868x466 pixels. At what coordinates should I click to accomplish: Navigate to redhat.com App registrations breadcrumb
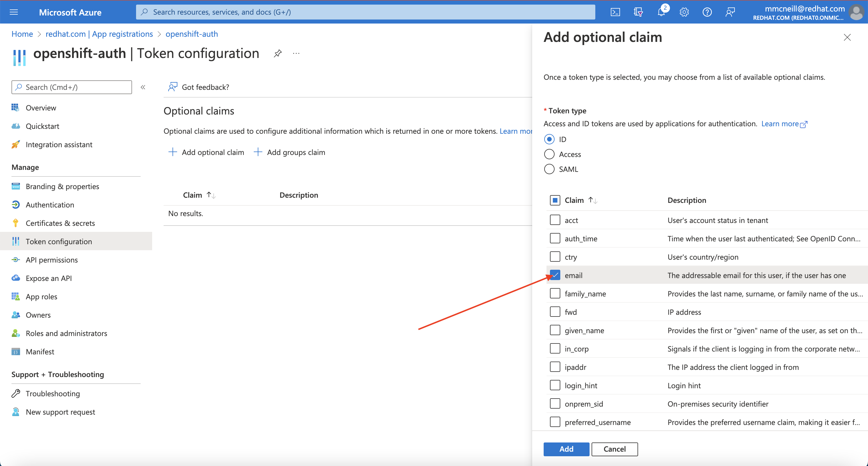(99, 34)
